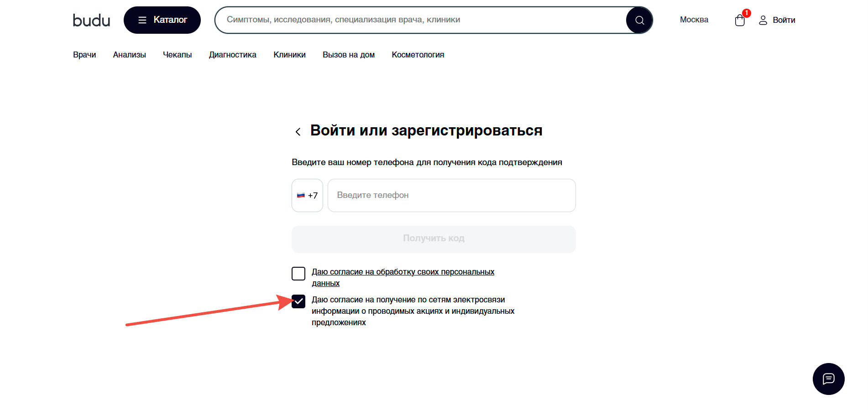
Task: Open the Косметология section
Action: 418,55
